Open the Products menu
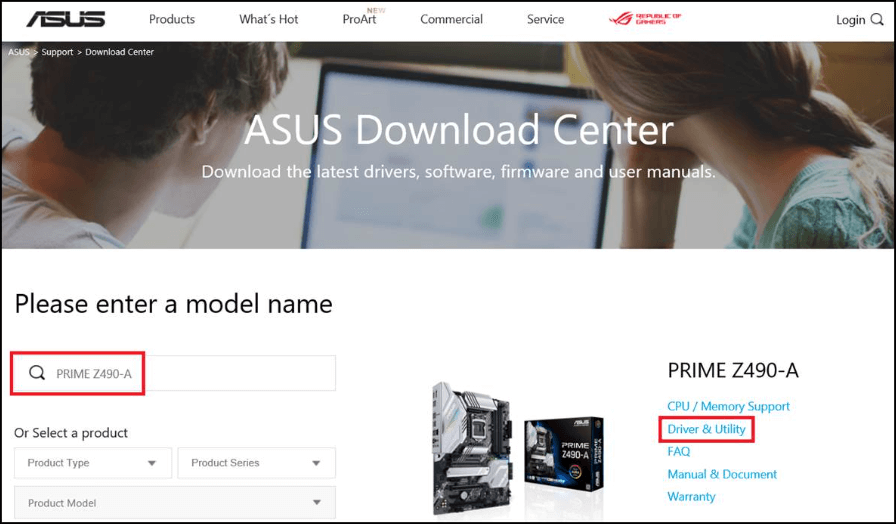 pos(172,20)
